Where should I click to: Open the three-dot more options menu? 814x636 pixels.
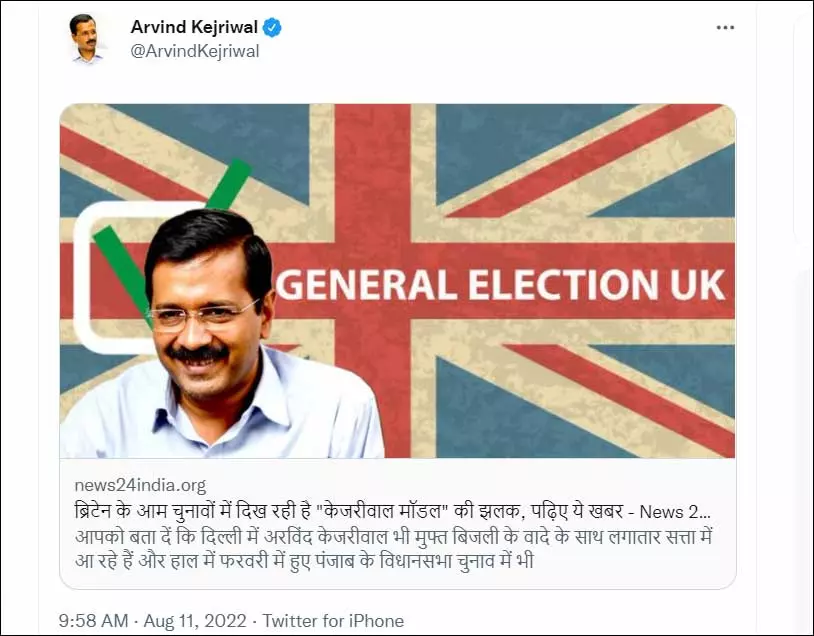point(725,28)
